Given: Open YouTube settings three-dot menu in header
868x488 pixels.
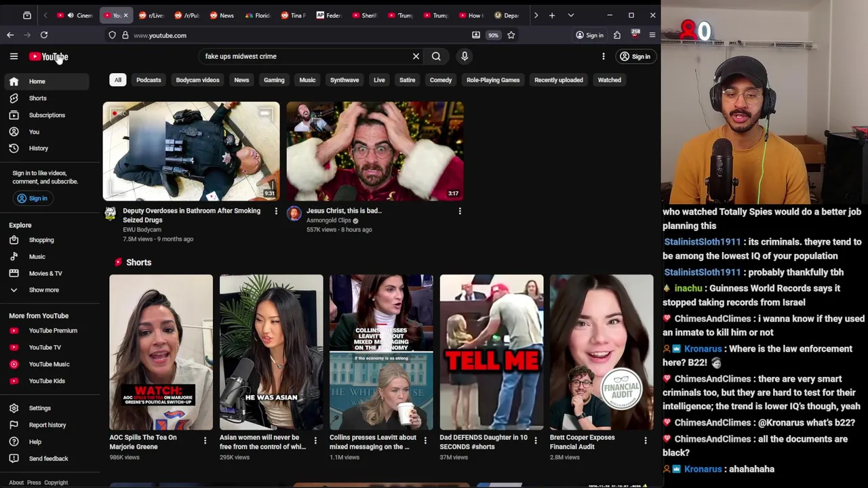Looking at the screenshot, I should (603, 56).
